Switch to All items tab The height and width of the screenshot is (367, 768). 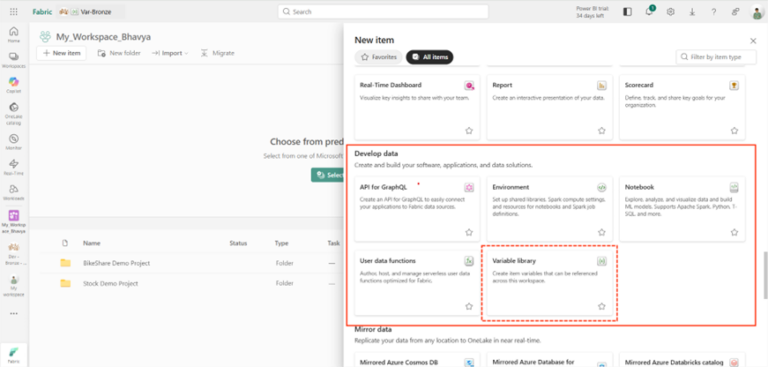[430, 57]
